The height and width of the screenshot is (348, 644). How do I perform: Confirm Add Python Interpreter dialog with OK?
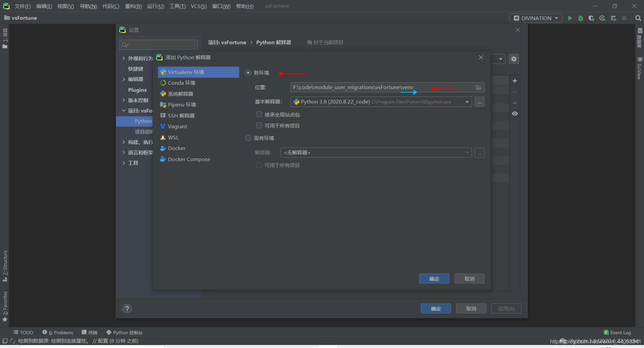[434, 279]
